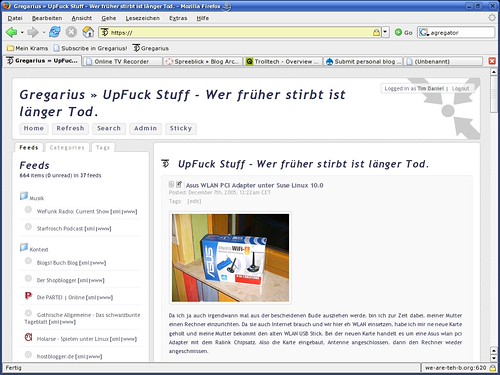The height and width of the screenshot is (375, 500).
Task: Click the Gregarius Admin navigation button
Action: pos(145,128)
